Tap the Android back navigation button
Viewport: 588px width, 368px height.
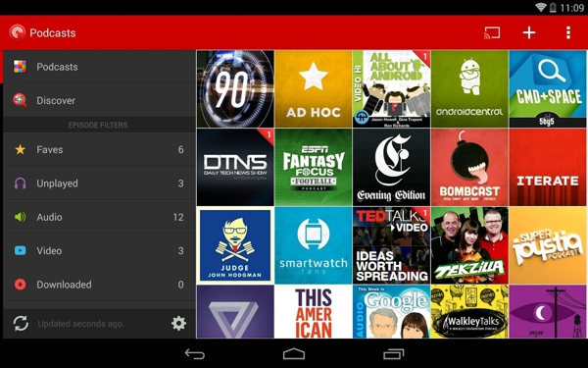click(195, 353)
